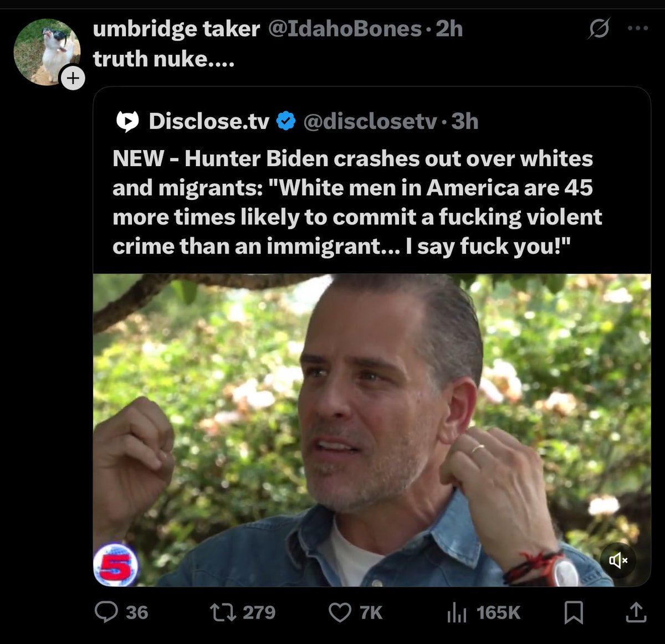
Task: Click the 2h tweet timestamp
Action: [x=449, y=29]
